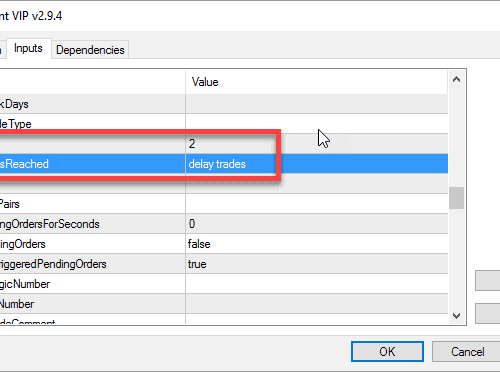500x372 pixels.
Task: Click the OK button
Action: 387,351
